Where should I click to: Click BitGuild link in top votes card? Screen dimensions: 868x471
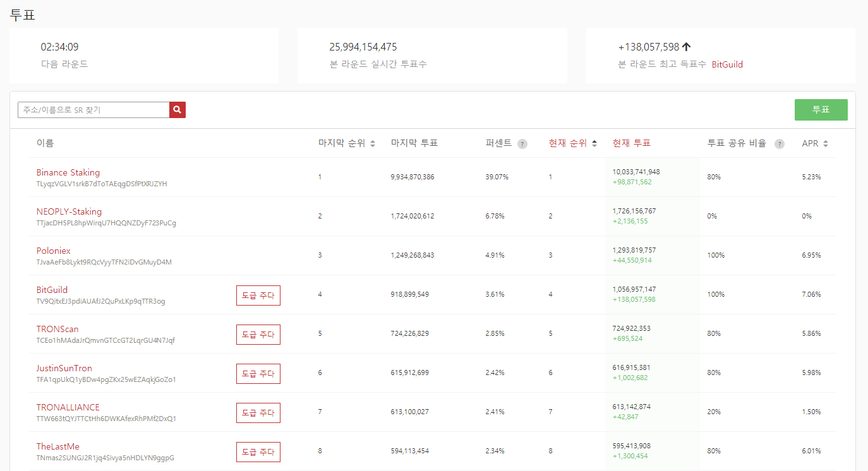coord(727,64)
